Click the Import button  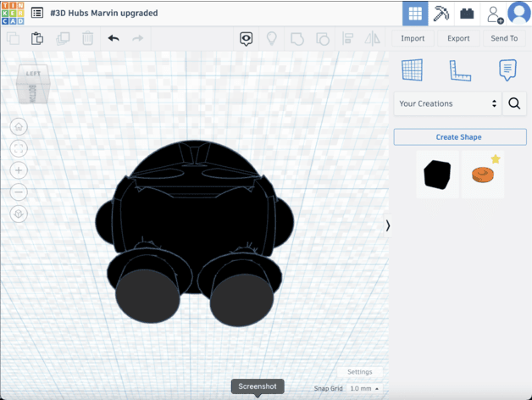[x=413, y=38]
